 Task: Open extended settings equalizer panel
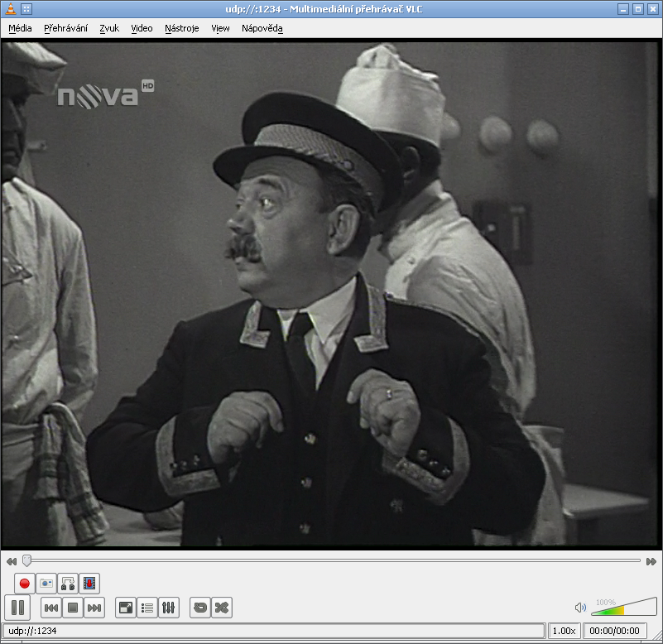pos(169,608)
